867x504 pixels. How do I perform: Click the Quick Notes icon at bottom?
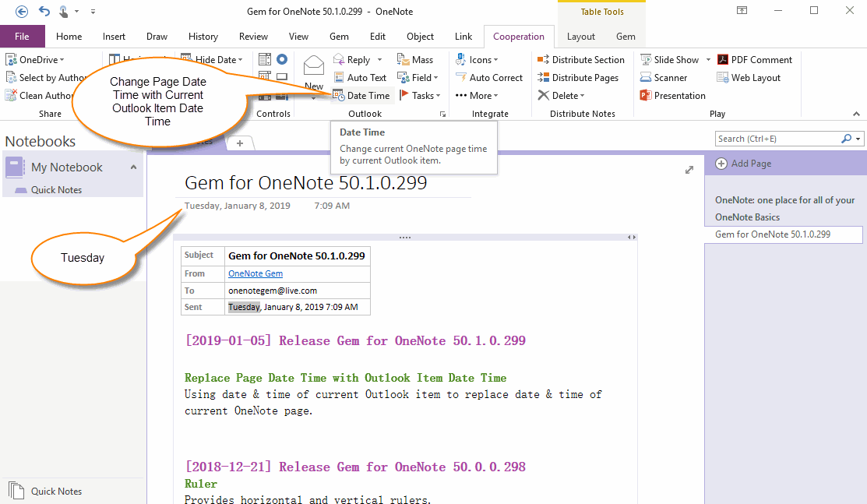pyautogui.click(x=16, y=491)
